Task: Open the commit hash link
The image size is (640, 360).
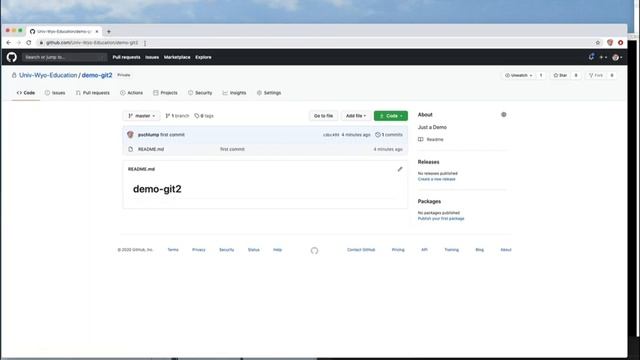Action: (x=331, y=135)
